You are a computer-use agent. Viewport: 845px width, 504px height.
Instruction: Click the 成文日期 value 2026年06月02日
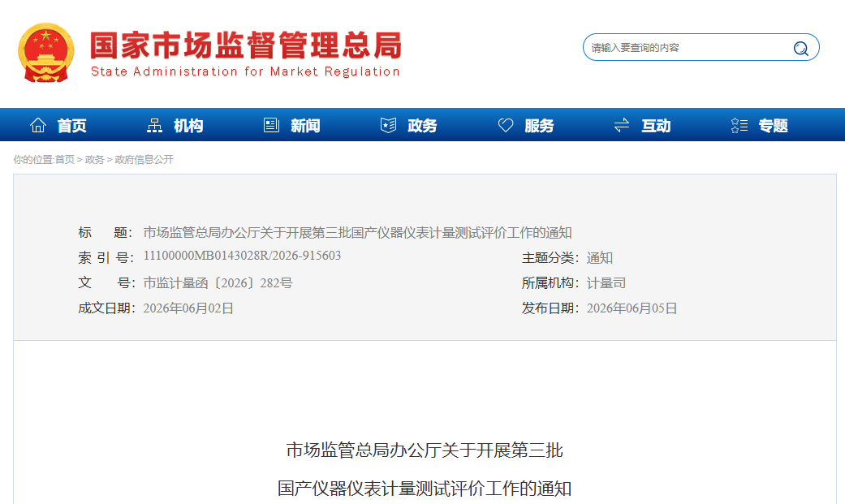pyautogui.click(x=188, y=308)
